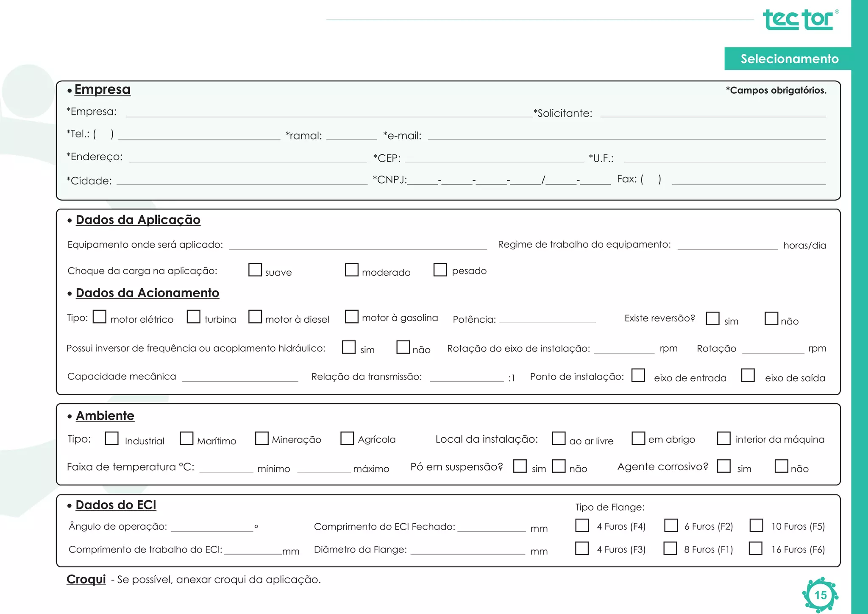Click the Selecionamento header tab

(x=789, y=59)
